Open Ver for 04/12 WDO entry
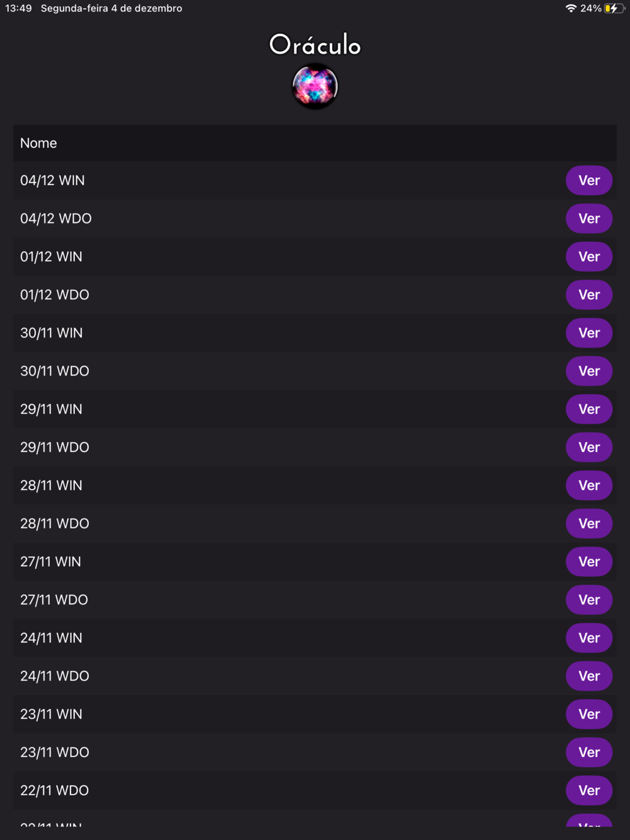 [589, 219]
